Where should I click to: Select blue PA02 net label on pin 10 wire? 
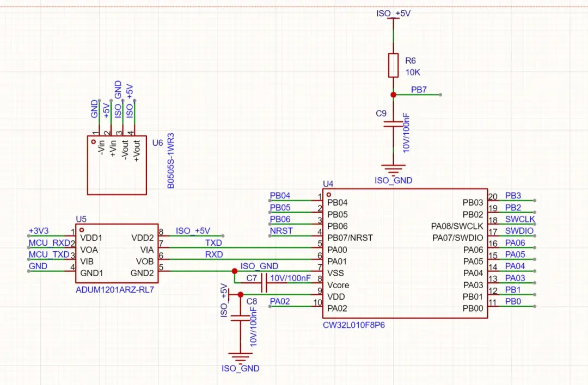click(280, 301)
